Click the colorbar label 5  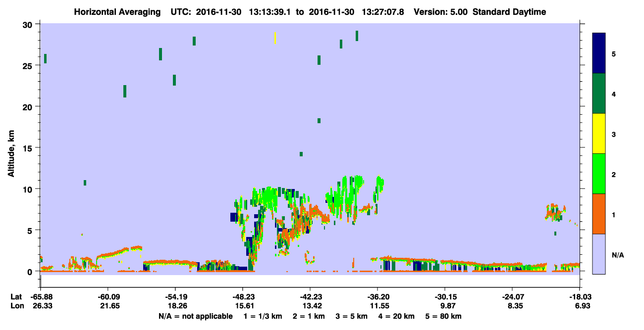(x=614, y=53)
